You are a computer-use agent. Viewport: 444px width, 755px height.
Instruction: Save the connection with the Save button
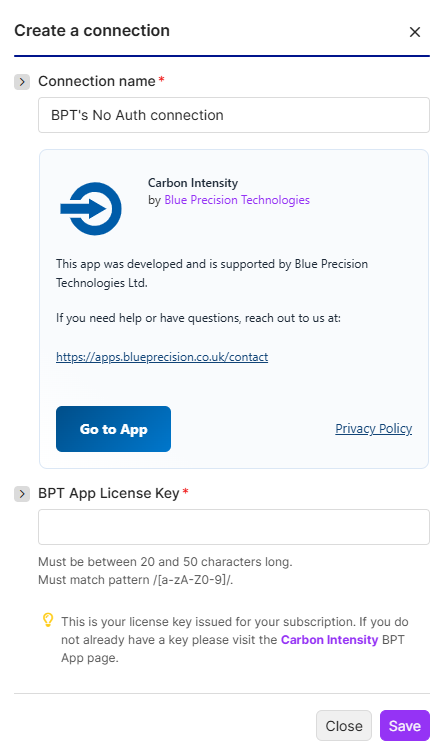tap(405, 726)
